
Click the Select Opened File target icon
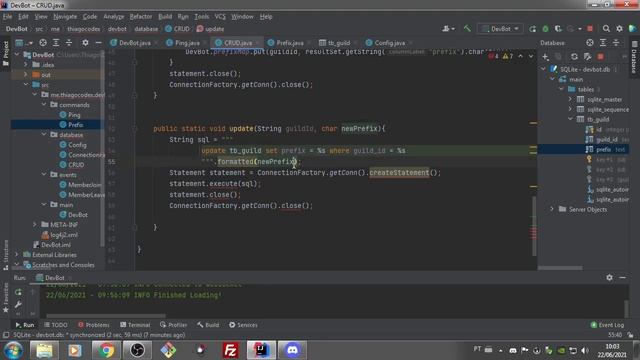(x=43, y=42)
